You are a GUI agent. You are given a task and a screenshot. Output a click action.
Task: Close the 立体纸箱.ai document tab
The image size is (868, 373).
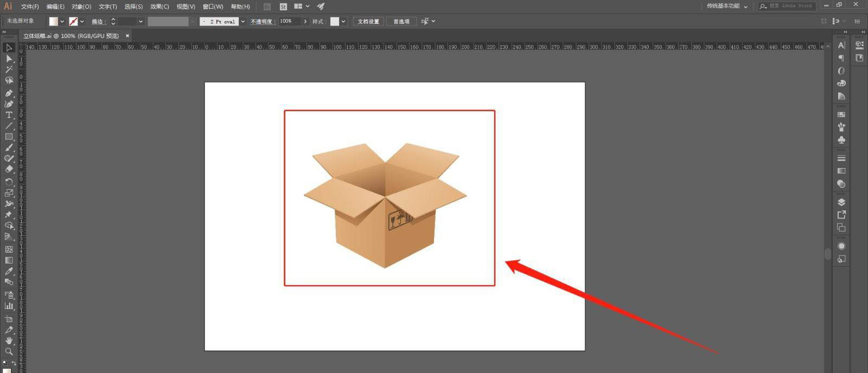(x=127, y=36)
